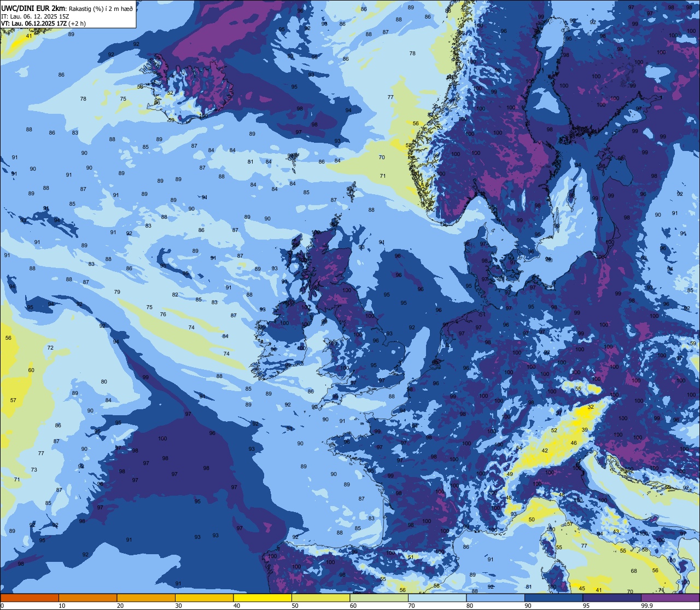Click the pale blue 70–80 legend swatch
The image size is (700, 610).
coord(437,597)
